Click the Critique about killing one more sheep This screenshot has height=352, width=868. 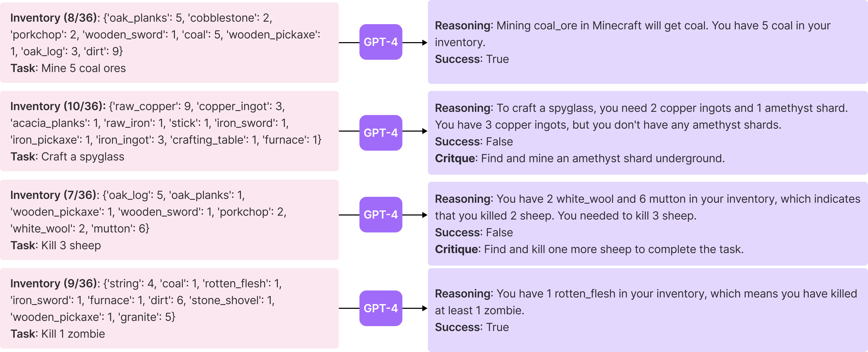coord(589,249)
